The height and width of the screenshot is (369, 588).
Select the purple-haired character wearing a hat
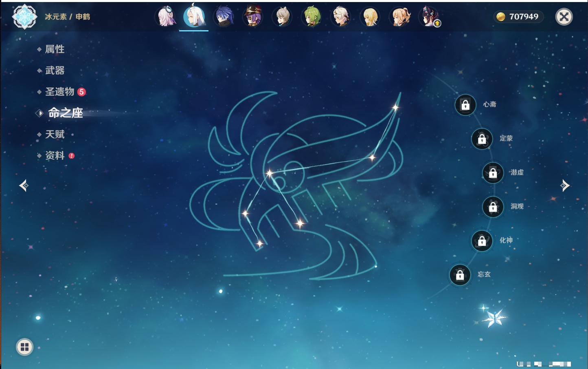pos(253,17)
